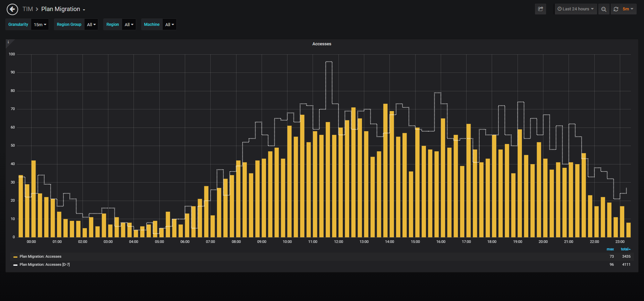644x301 pixels.
Task: Toggle the Plan Migration: Accesses [D-7] legend series
Action: coord(45,264)
